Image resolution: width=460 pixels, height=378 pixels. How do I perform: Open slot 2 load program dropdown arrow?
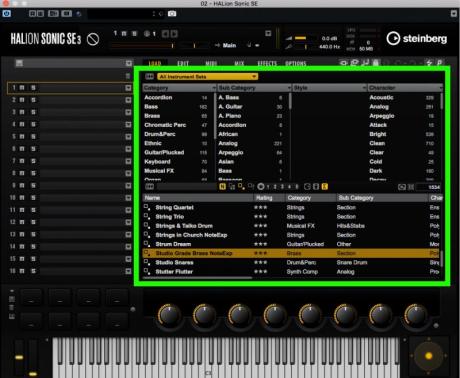(128, 100)
